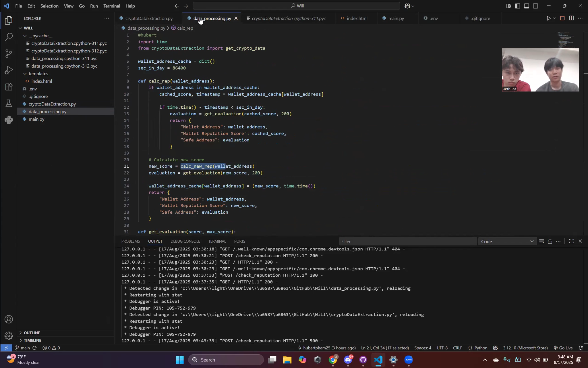588x368 pixels.
Task: Toggle output auto-scroll lock icon
Action: pos(550,241)
